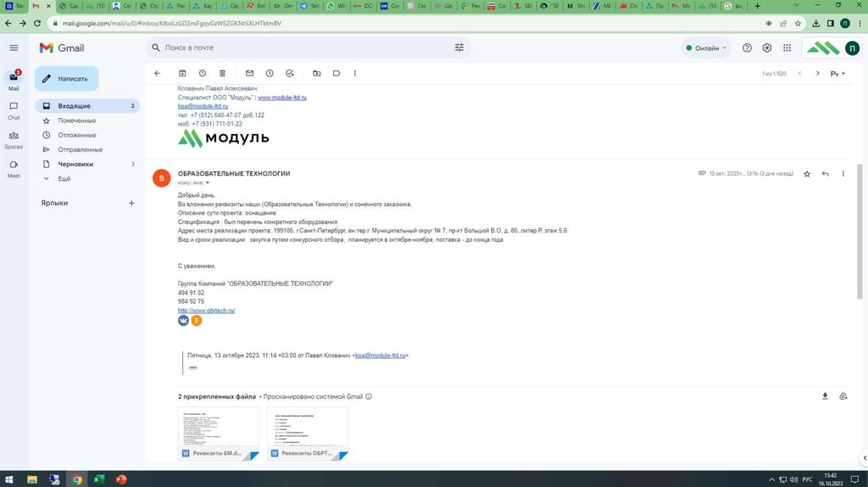The height and width of the screenshot is (487, 868).
Task: Open Gmail settings gear
Action: pyautogui.click(x=766, y=48)
